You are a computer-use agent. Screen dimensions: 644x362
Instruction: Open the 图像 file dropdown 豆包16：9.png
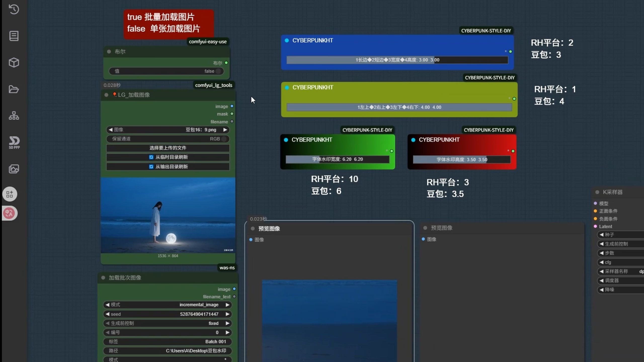click(x=168, y=130)
